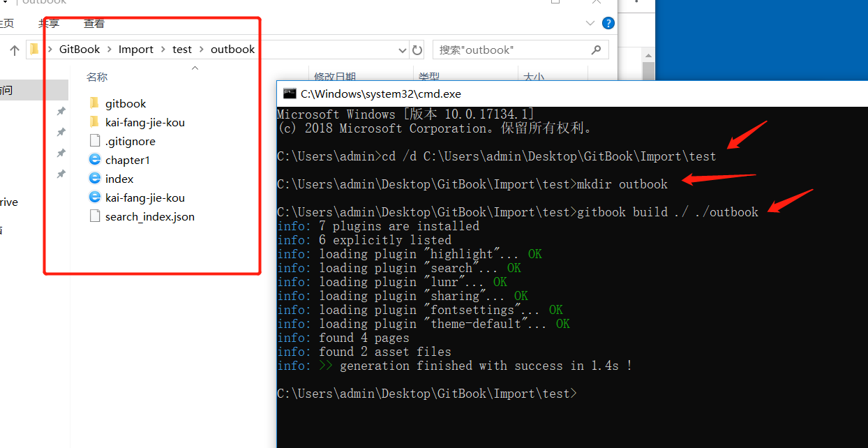Expand the chevron after GitBook breadcrumb
868x448 pixels.
point(110,50)
